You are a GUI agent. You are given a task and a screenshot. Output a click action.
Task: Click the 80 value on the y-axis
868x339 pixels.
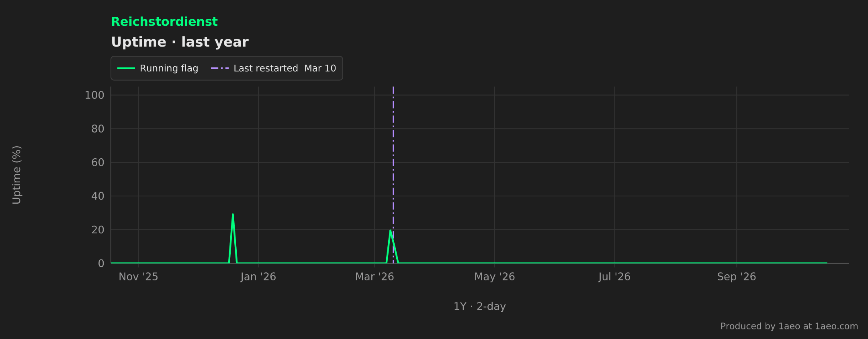pyautogui.click(x=98, y=129)
